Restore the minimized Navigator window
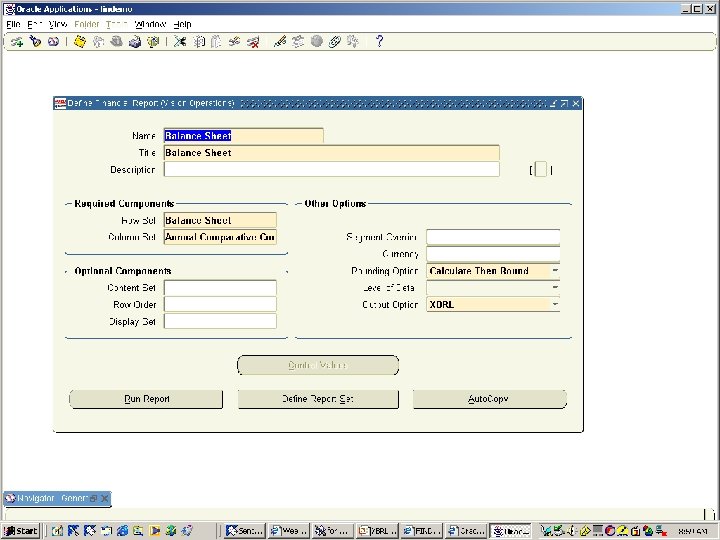Viewport: 720px width, 540px height. pos(94,499)
